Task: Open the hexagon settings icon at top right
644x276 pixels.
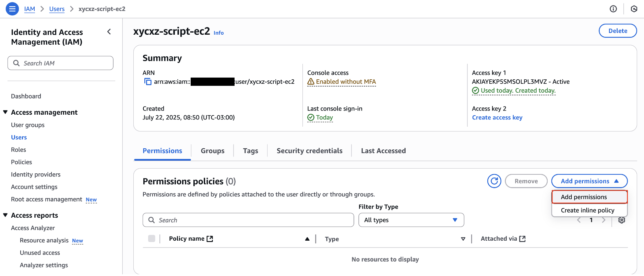Action: click(634, 9)
